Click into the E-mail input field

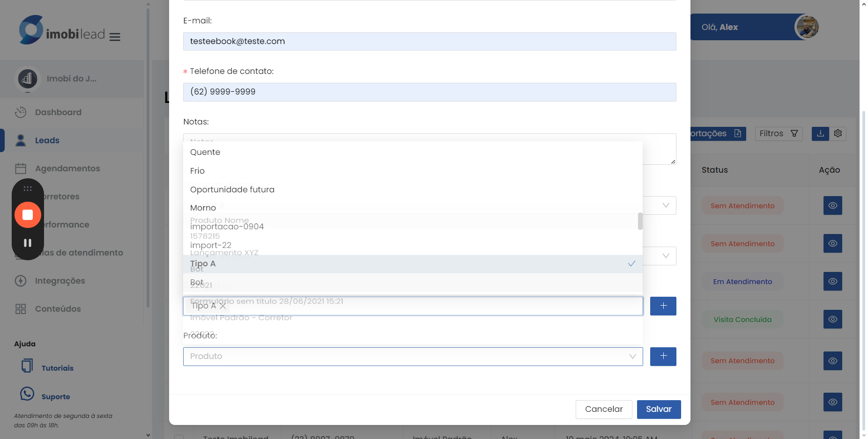click(x=429, y=41)
